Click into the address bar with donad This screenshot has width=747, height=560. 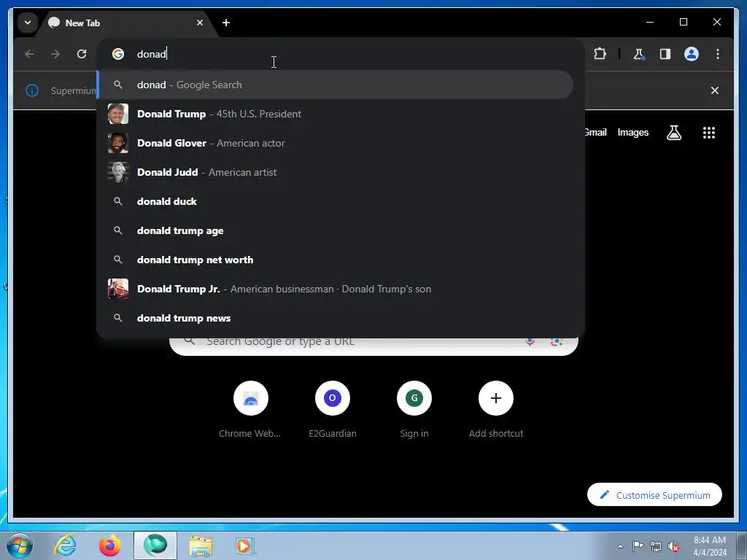pyautogui.click(x=340, y=54)
